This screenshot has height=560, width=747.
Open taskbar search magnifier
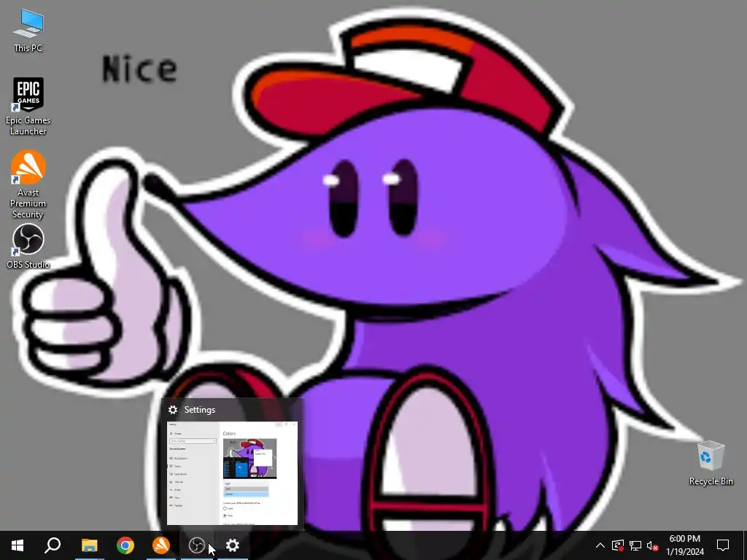pos(53,545)
